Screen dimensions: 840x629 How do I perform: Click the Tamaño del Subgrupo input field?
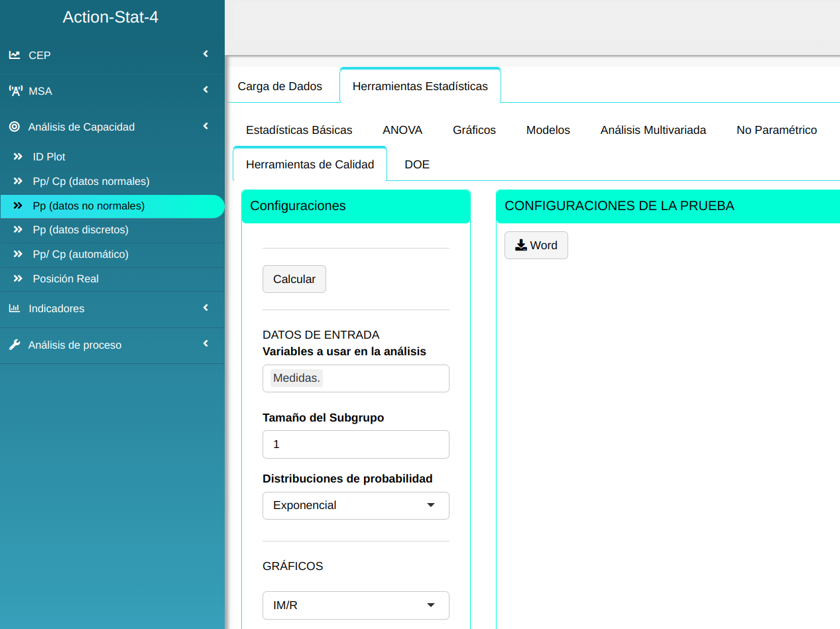point(355,444)
